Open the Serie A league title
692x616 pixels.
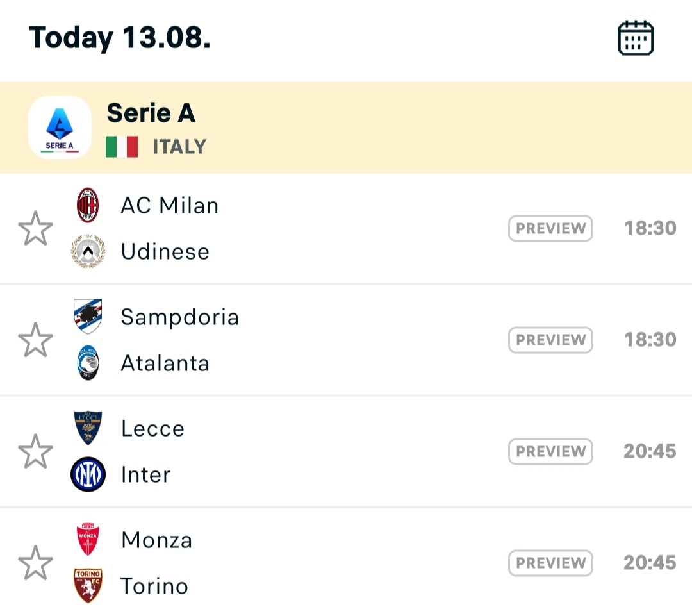coord(151,113)
